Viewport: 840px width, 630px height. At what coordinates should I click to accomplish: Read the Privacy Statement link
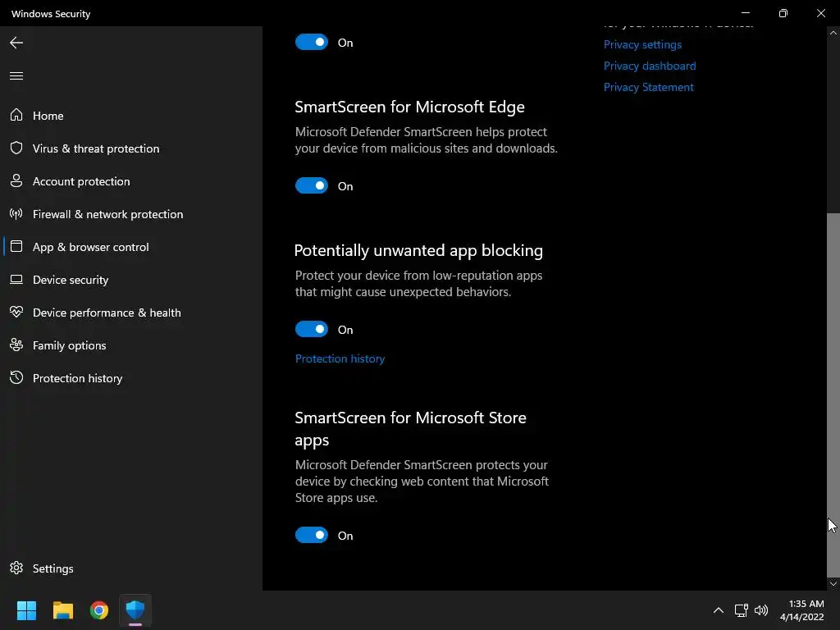[648, 87]
